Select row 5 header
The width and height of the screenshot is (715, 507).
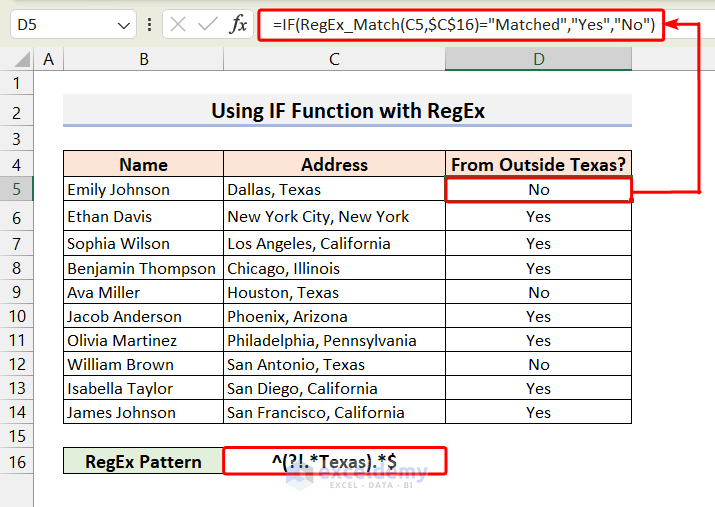coord(16,189)
